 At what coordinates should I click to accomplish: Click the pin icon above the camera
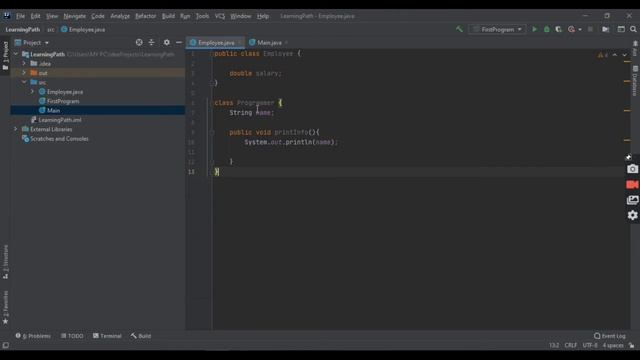click(629, 157)
